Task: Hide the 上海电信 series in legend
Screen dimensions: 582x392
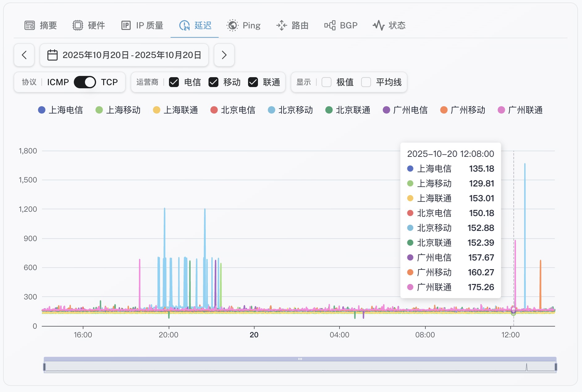Action: tap(61, 110)
